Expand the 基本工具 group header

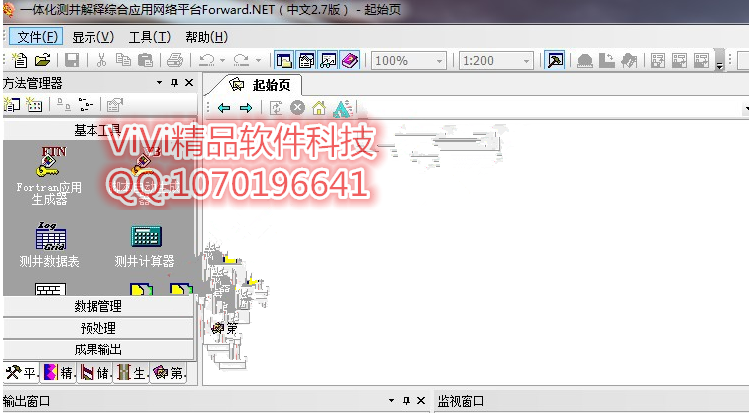pos(98,130)
